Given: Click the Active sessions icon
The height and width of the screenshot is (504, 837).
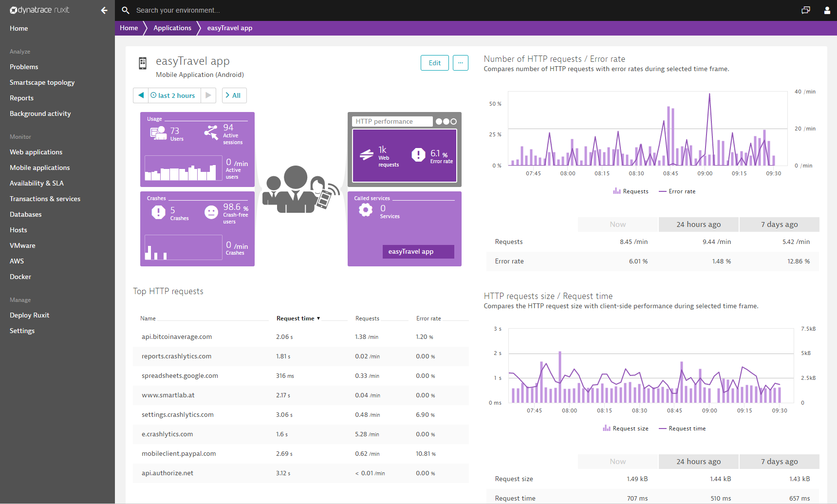Looking at the screenshot, I should click(x=211, y=132).
